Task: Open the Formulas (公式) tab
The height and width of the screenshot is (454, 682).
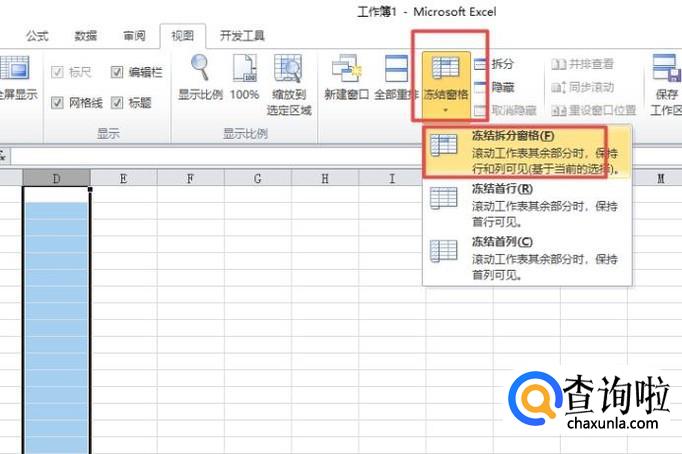Action: pyautogui.click(x=37, y=36)
